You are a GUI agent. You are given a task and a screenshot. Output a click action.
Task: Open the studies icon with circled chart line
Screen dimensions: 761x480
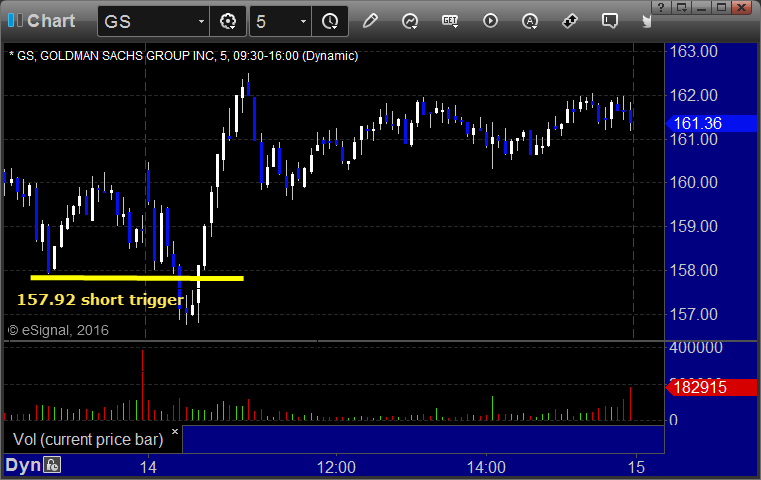click(410, 21)
